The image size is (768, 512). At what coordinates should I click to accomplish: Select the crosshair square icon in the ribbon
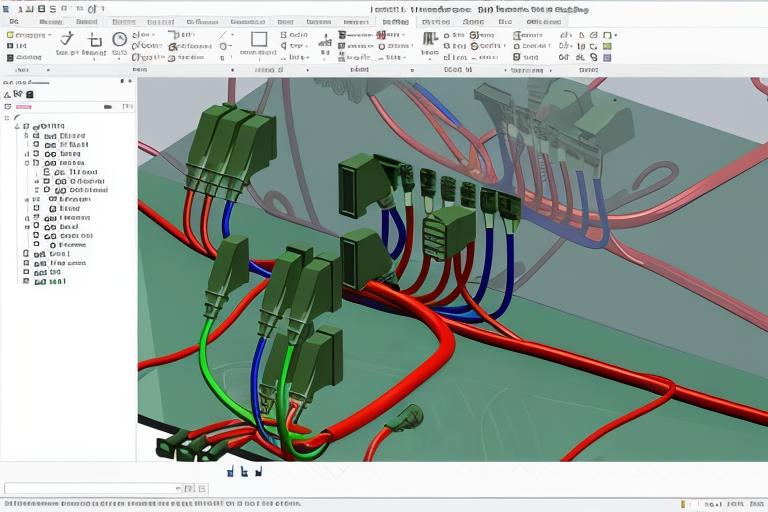[x=94, y=40]
